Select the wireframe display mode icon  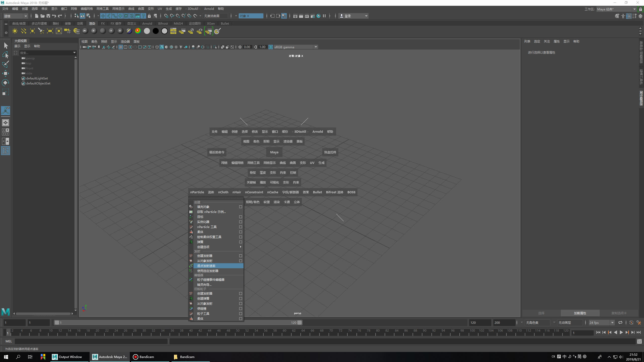point(157,47)
